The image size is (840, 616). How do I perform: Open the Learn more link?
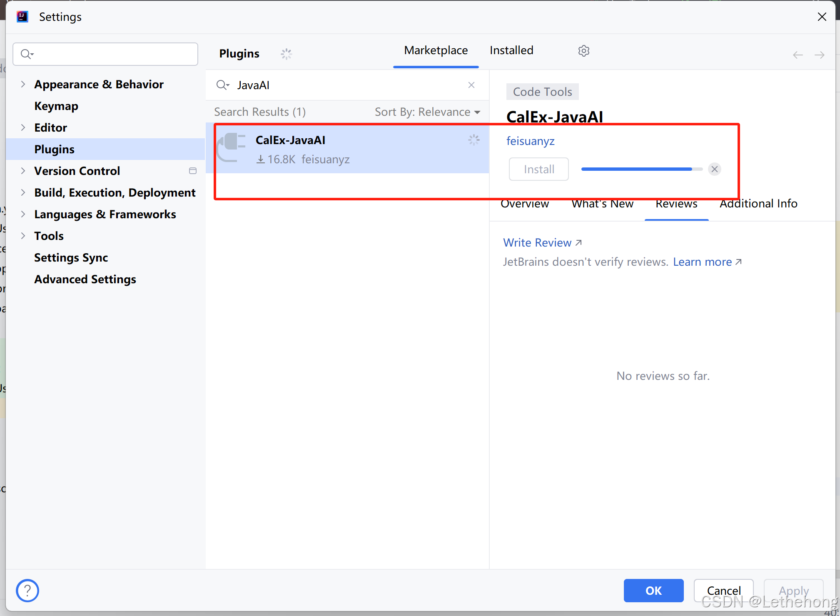click(x=707, y=262)
